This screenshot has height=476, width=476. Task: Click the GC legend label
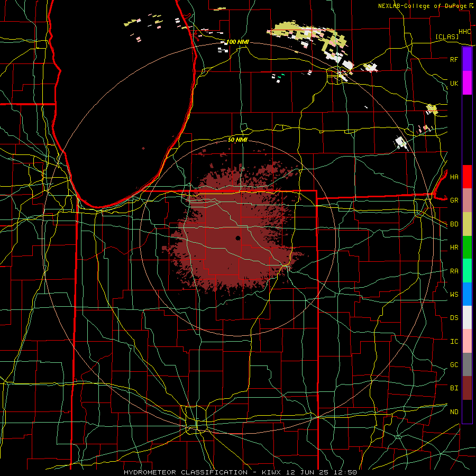(x=454, y=365)
